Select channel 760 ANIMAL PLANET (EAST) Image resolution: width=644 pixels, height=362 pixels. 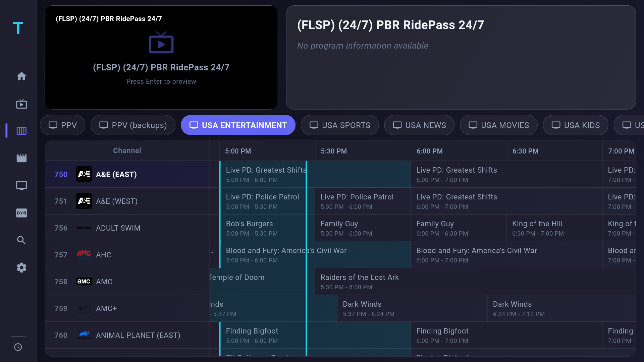(x=127, y=335)
